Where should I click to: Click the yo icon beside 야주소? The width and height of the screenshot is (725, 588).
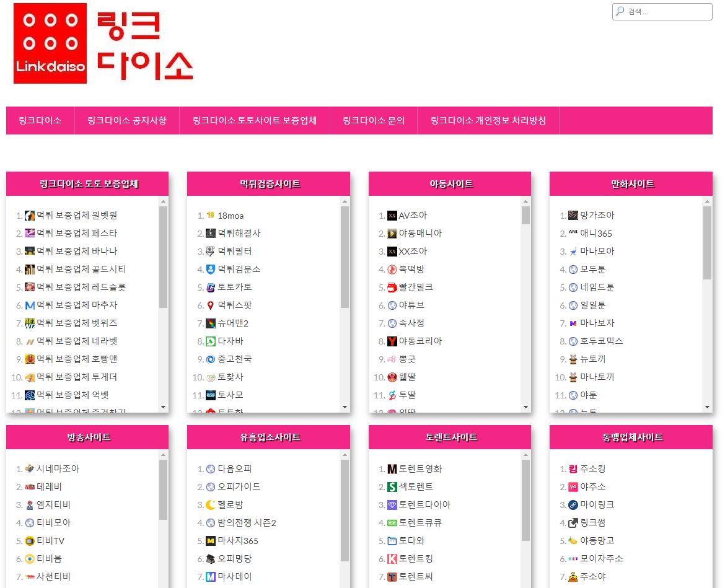[573, 487]
